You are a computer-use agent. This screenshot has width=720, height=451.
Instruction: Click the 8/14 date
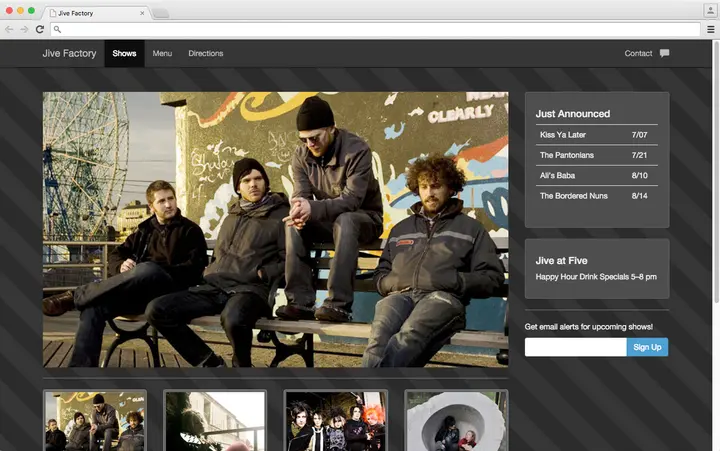point(639,196)
